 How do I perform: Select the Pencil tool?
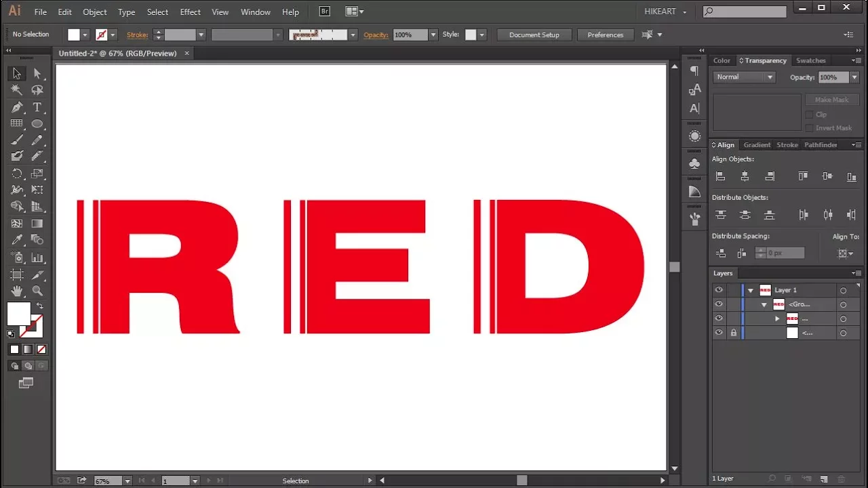(x=37, y=140)
